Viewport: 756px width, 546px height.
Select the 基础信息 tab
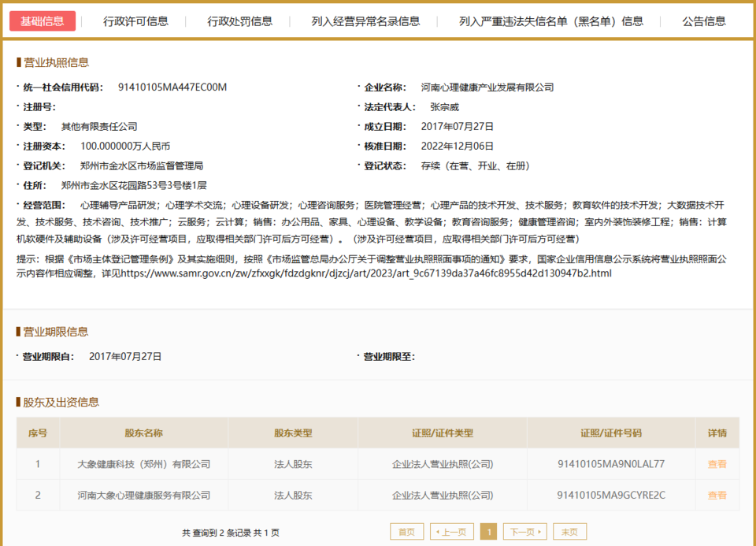tap(43, 21)
